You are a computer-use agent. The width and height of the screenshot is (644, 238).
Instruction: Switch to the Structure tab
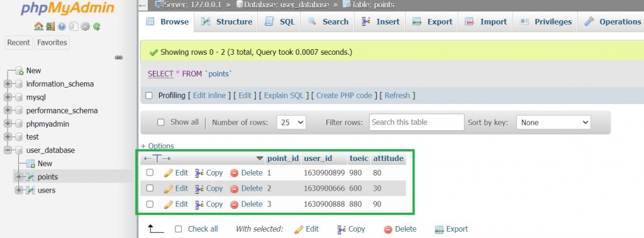click(x=226, y=22)
